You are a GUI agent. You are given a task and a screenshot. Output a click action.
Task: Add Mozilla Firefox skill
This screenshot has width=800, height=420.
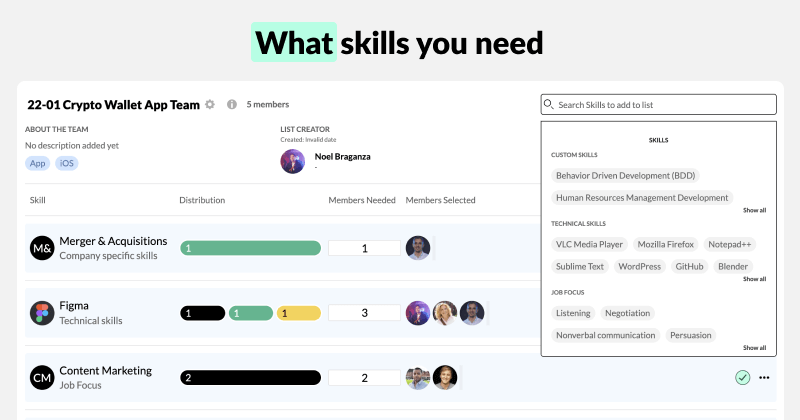[665, 244]
